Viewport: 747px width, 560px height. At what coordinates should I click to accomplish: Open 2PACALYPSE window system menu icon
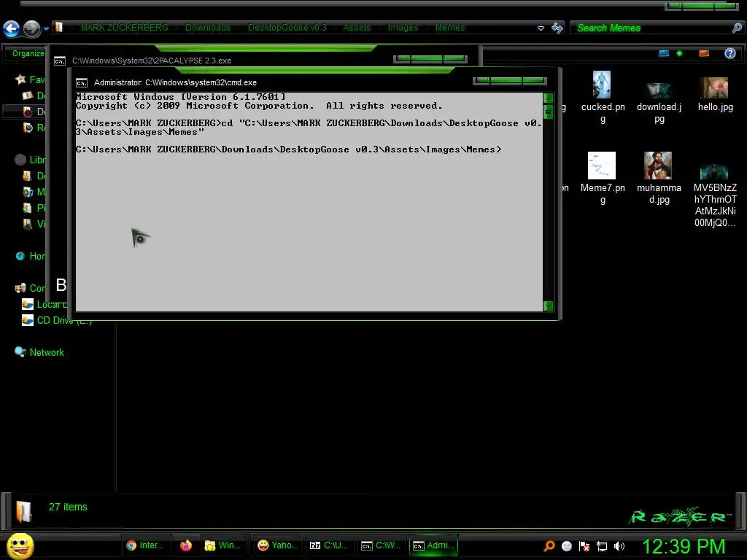[x=60, y=61]
